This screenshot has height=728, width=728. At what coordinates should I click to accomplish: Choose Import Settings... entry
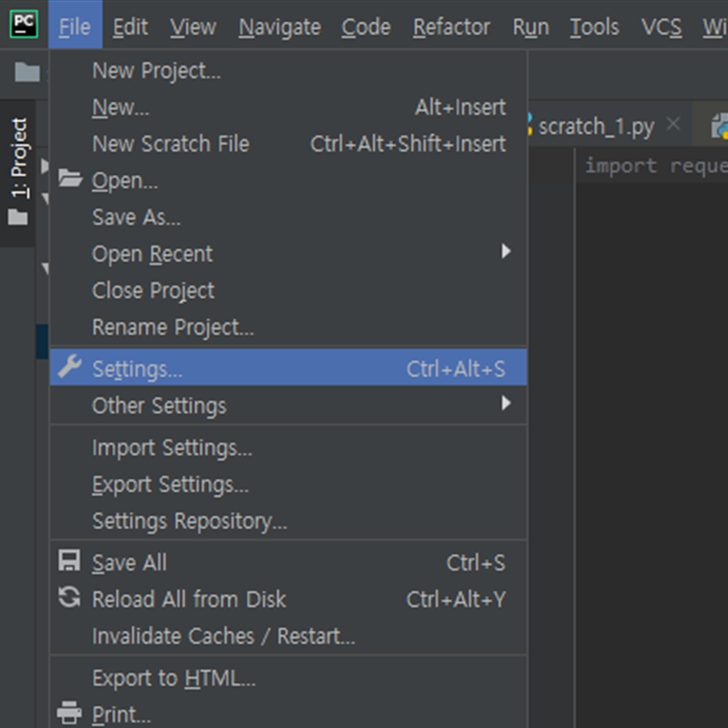(288, 448)
